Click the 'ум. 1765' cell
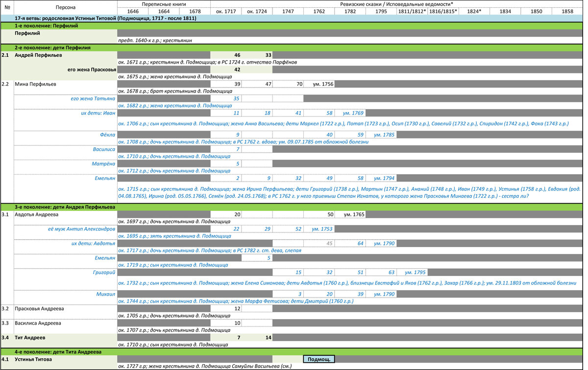This screenshot has width=588, height=370. pos(350,214)
